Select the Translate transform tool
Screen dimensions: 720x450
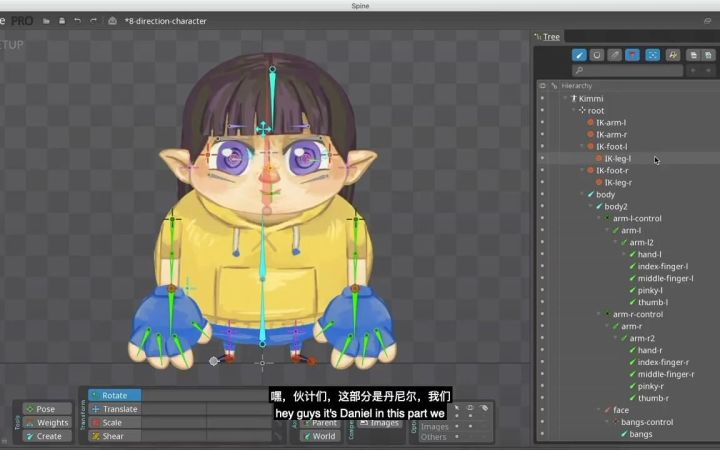tap(115, 409)
